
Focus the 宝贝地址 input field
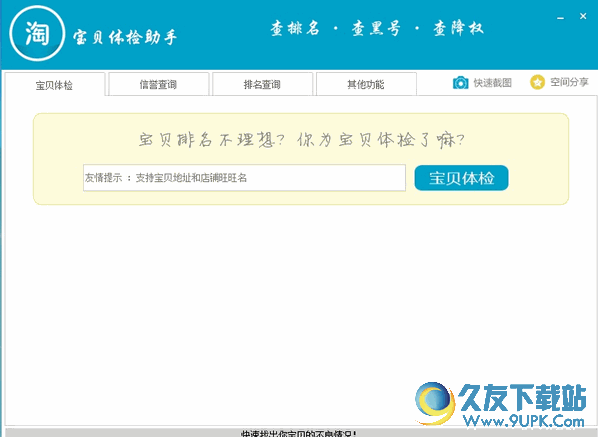click(x=244, y=178)
